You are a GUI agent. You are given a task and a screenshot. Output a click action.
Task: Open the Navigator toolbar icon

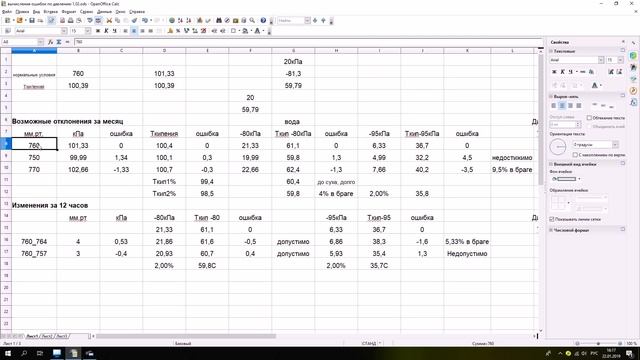pyautogui.click(x=227, y=20)
